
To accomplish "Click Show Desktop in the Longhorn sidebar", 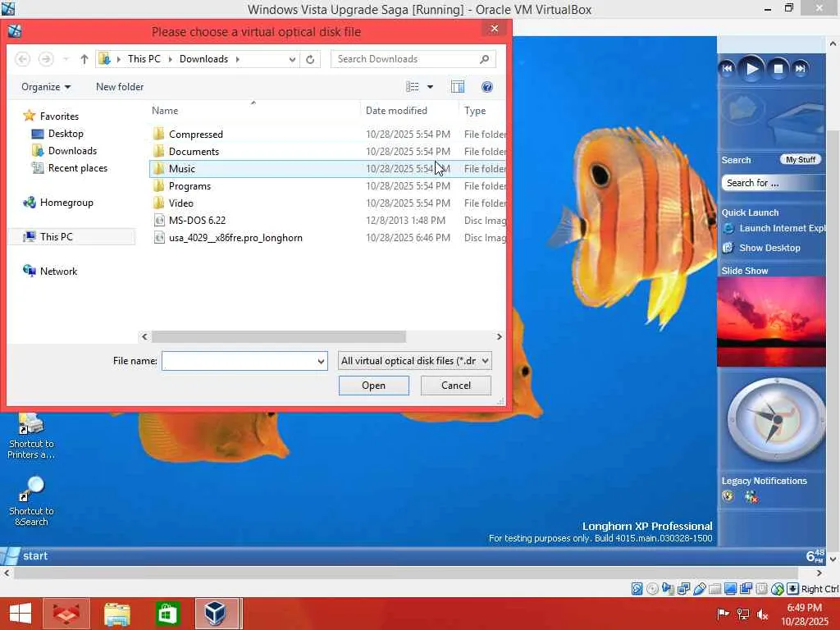I will click(761, 248).
